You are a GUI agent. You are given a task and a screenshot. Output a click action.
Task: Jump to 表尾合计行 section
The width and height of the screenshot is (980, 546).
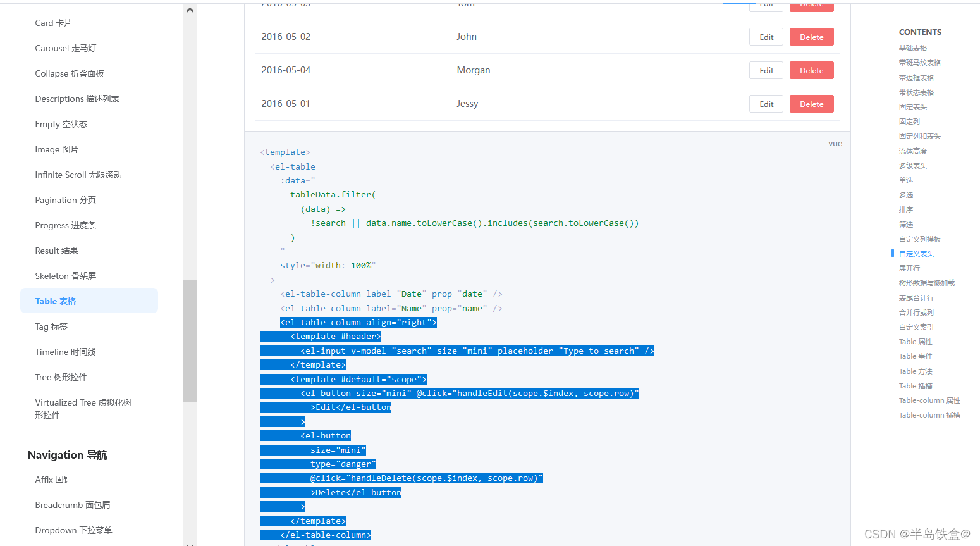916,298
